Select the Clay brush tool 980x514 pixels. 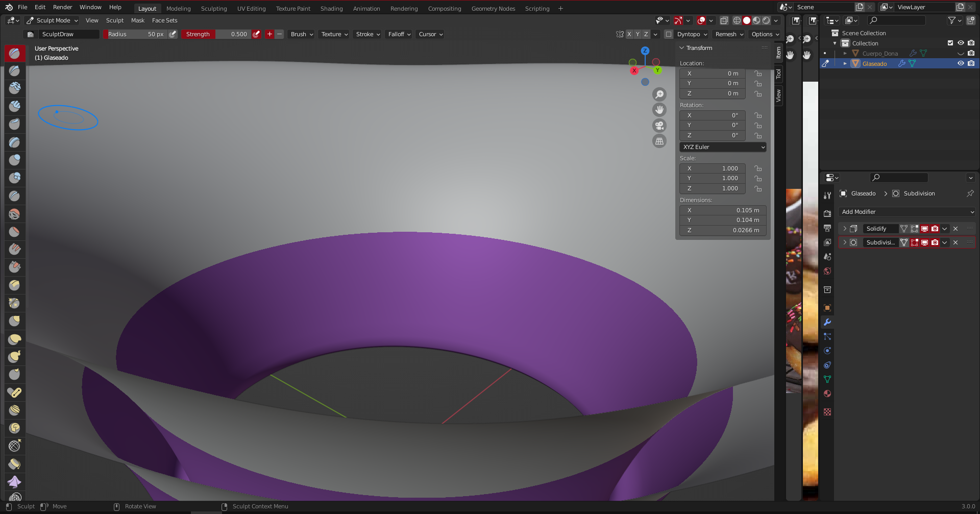(x=15, y=89)
